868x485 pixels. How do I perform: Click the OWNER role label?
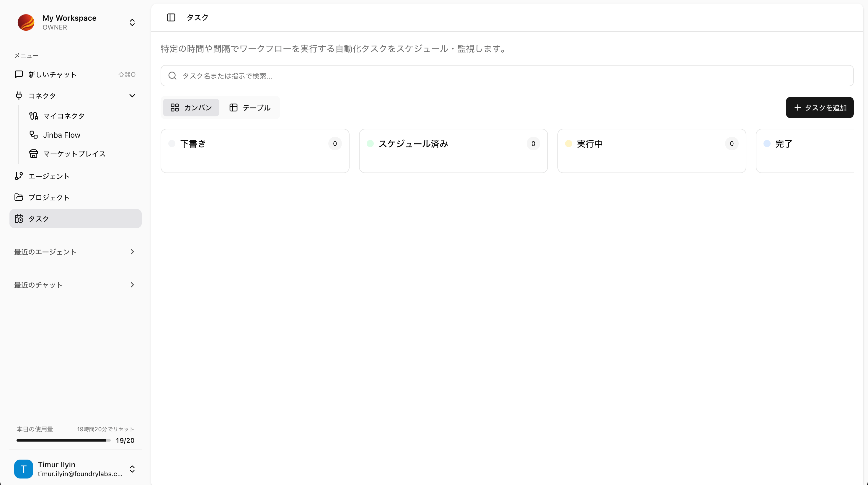coord(55,27)
